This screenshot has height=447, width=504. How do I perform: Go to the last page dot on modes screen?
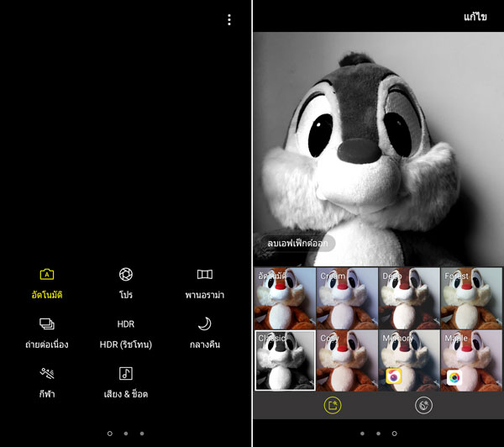pyautogui.click(x=142, y=434)
